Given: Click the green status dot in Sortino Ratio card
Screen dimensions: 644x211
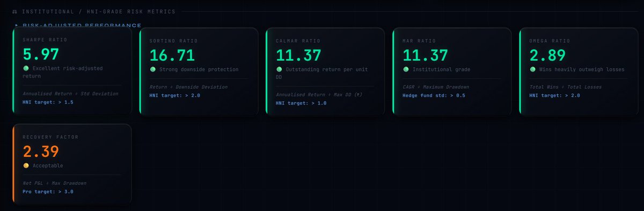Looking at the screenshot, I should coord(152,70).
